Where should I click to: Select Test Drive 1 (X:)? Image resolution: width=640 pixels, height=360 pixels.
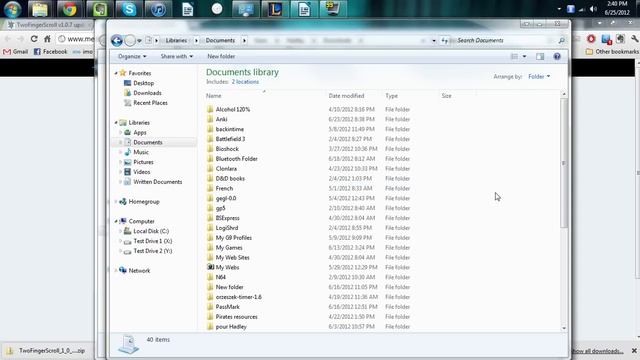[x=153, y=241]
